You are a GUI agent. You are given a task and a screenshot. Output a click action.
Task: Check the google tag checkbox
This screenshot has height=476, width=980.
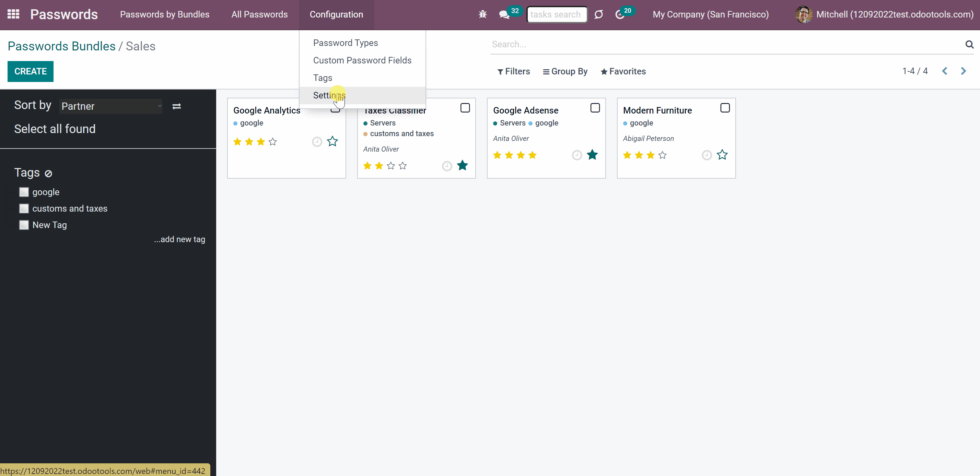coord(24,192)
